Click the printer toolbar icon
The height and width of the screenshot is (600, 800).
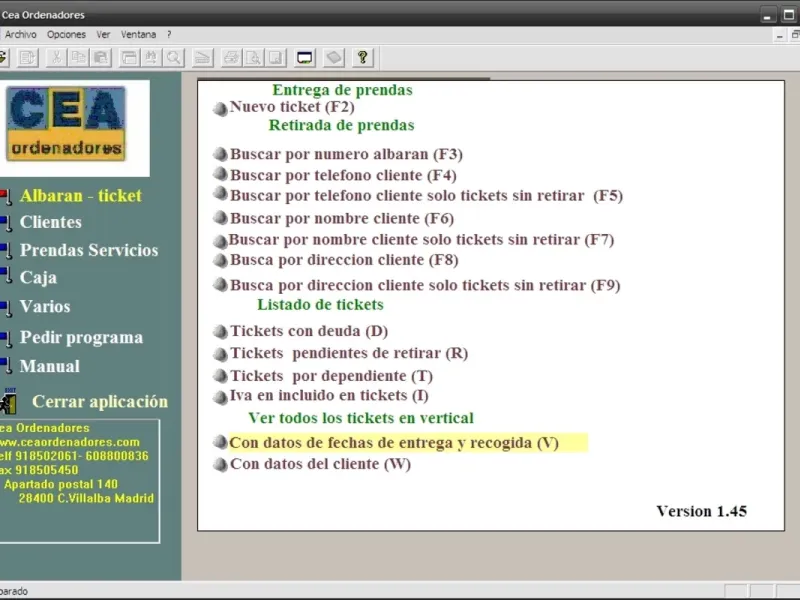[x=231, y=58]
